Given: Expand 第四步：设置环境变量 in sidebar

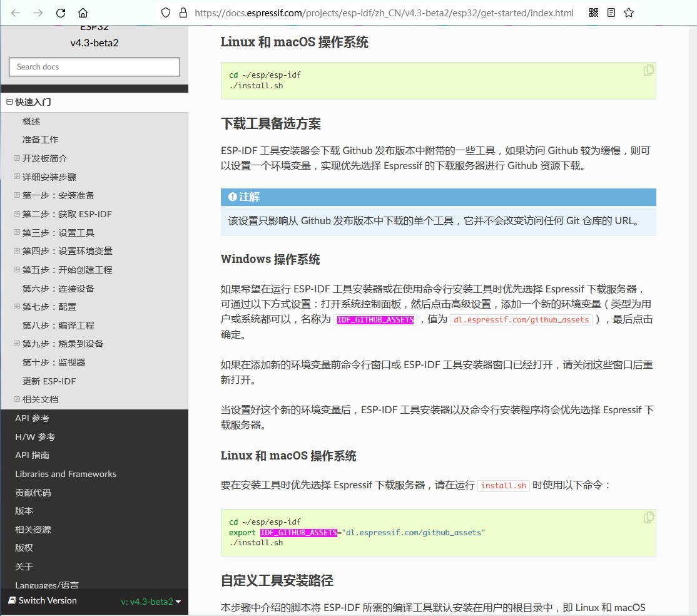Looking at the screenshot, I should point(17,250).
